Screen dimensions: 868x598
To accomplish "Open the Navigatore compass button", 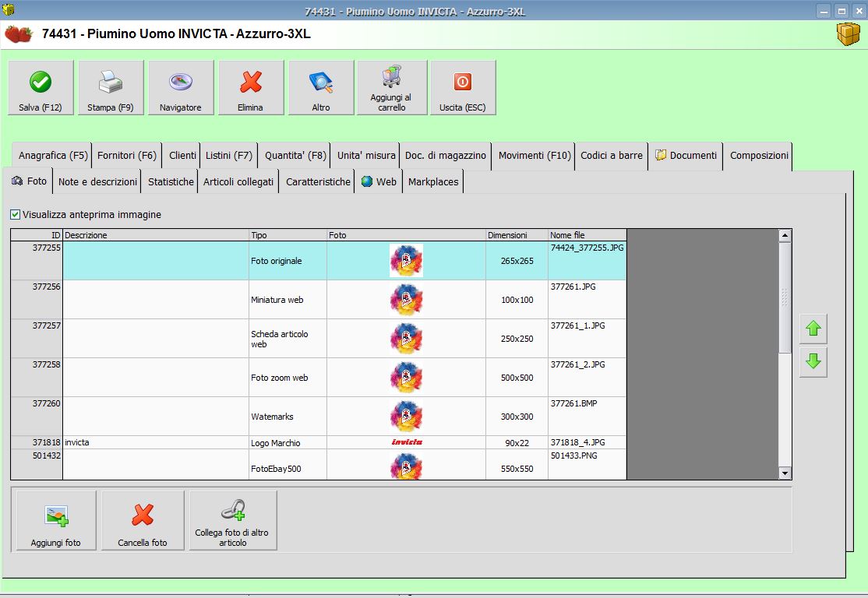I will click(181, 87).
